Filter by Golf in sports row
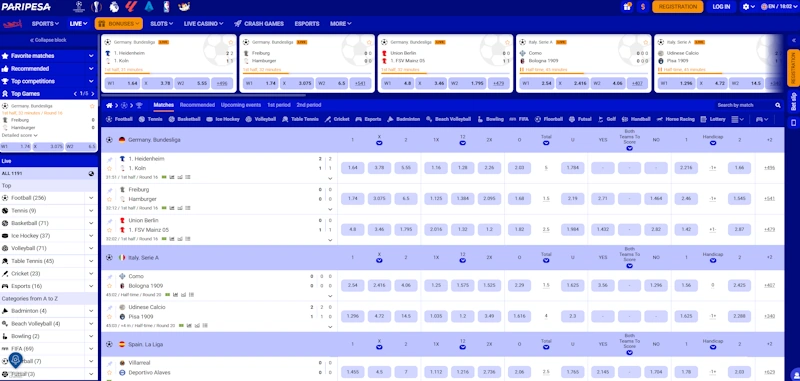This screenshot has height=381, width=800. [607, 119]
